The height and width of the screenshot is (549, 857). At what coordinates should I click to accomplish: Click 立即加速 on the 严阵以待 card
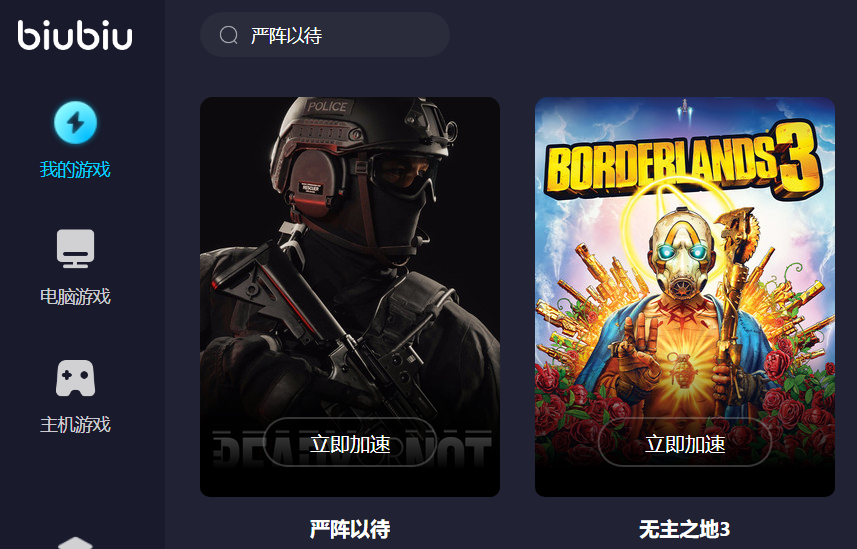coord(350,442)
